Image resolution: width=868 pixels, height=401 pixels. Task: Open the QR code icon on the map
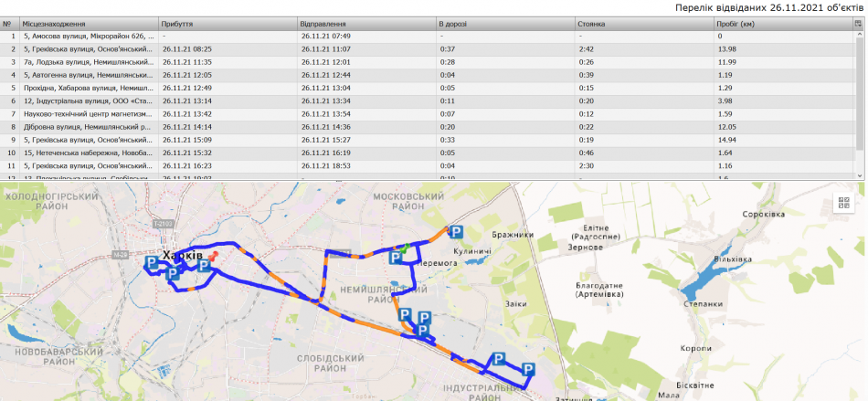843,203
